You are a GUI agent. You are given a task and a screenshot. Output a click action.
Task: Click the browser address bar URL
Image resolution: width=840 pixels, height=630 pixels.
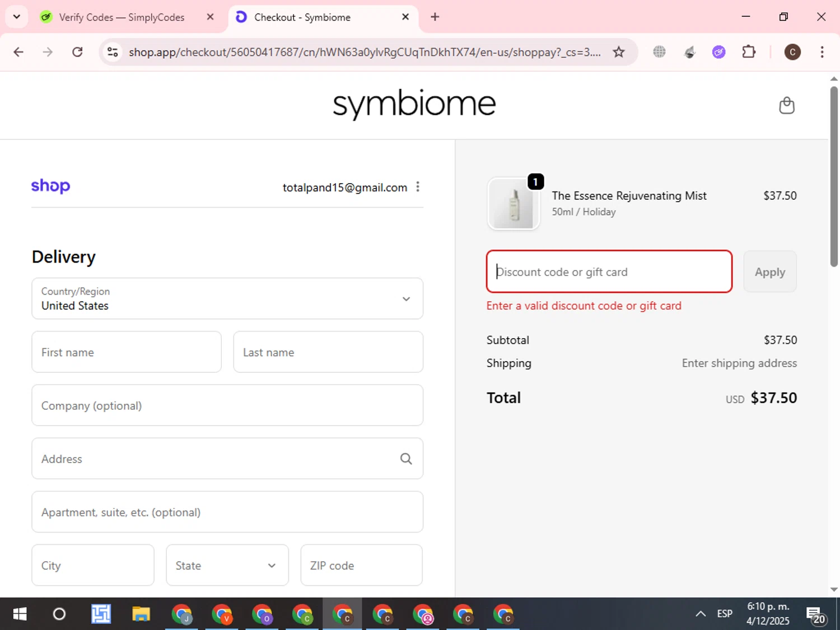tap(365, 52)
